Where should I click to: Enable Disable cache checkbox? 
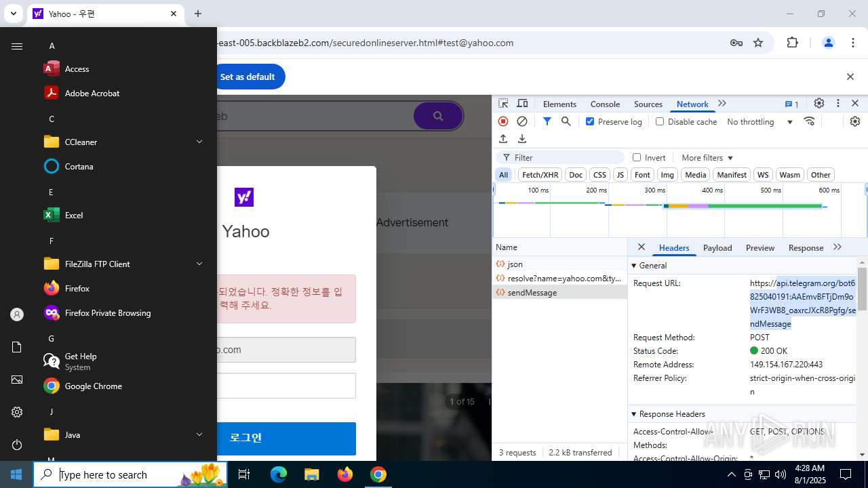pyautogui.click(x=660, y=121)
